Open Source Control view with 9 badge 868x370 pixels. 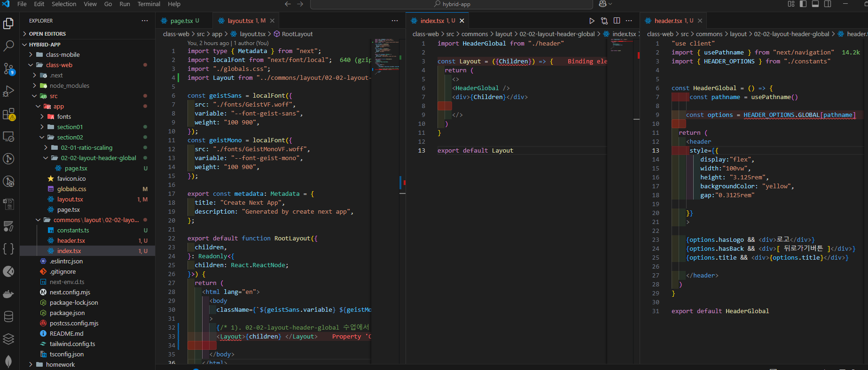click(x=8, y=69)
